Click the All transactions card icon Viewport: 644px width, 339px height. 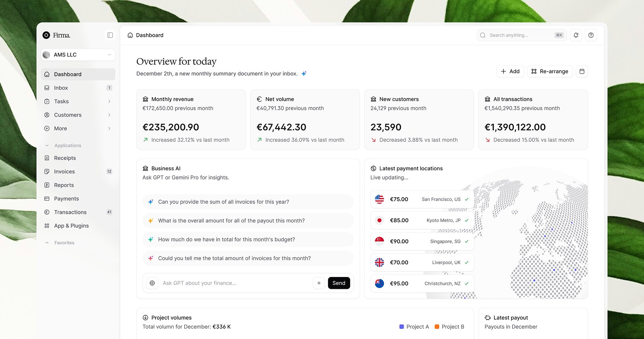(x=487, y=99)
